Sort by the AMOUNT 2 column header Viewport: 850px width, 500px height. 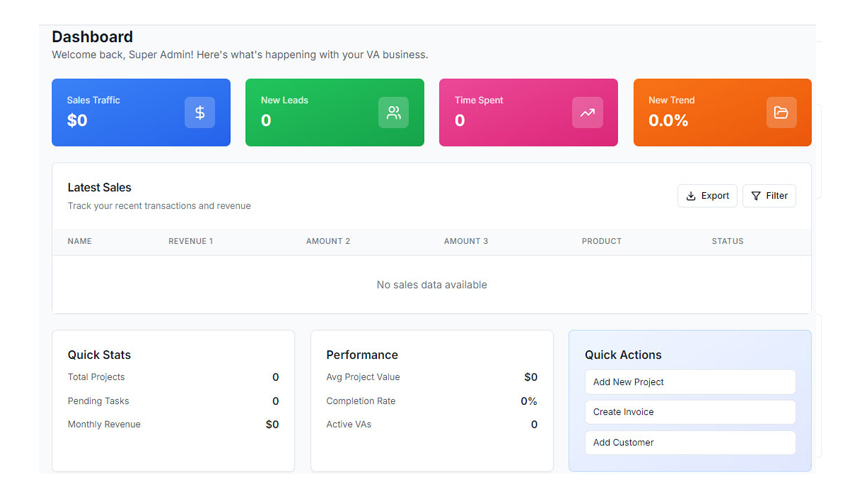[x=328, y=241]
